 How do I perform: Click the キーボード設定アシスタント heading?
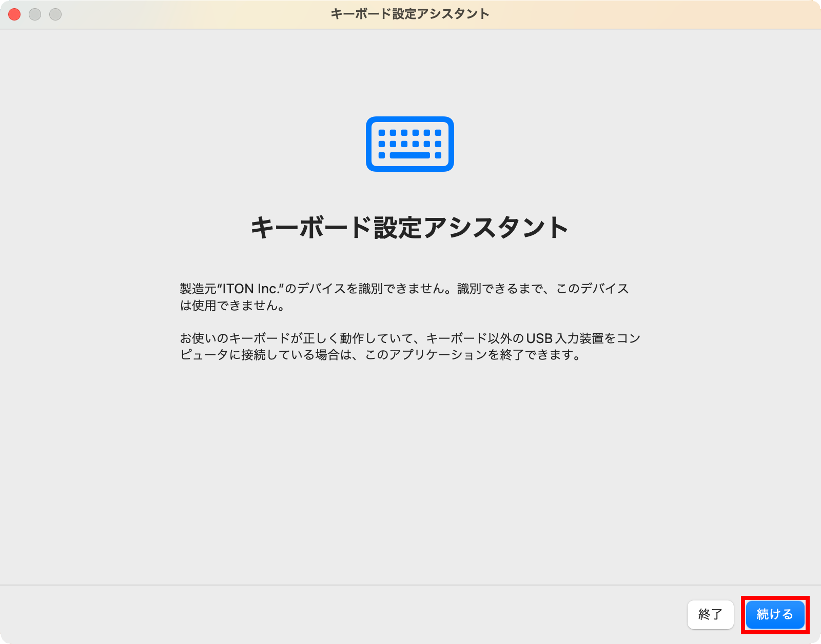[x=409, y=227]
